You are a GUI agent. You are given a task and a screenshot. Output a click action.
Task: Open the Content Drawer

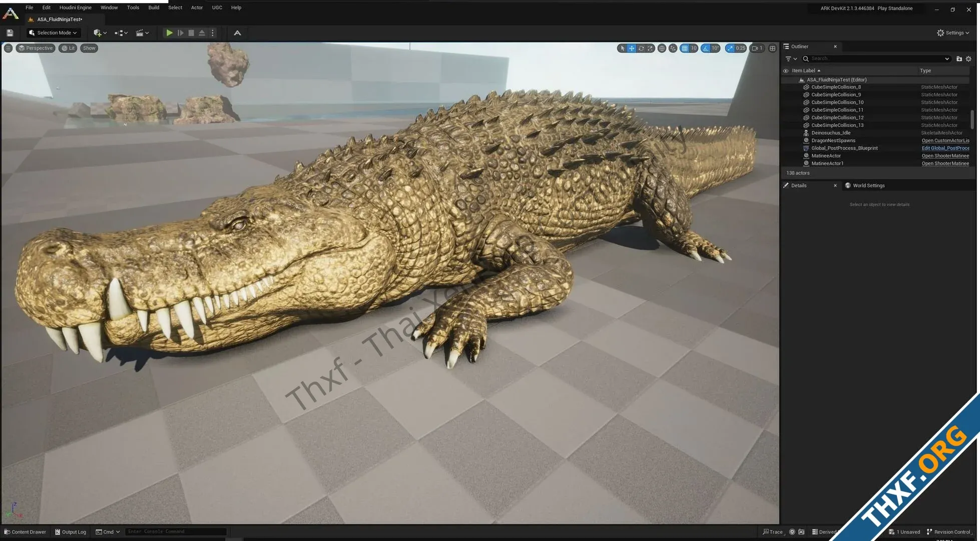25,532
